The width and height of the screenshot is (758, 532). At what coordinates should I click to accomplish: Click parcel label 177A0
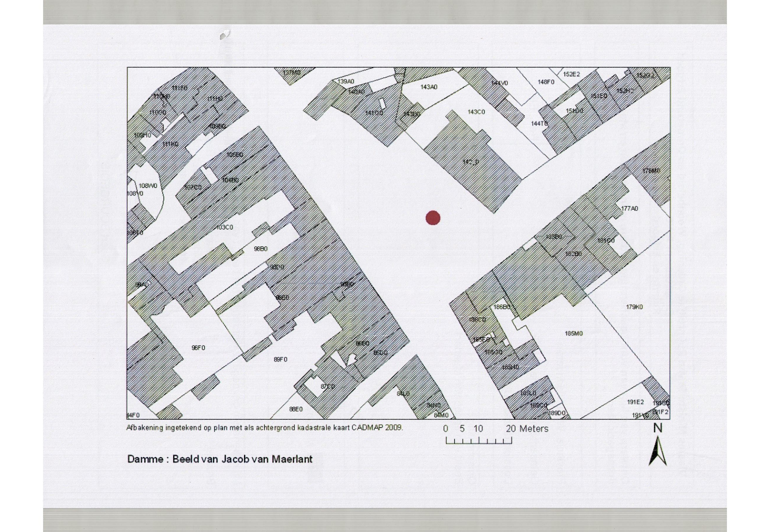tap(630, 209)
